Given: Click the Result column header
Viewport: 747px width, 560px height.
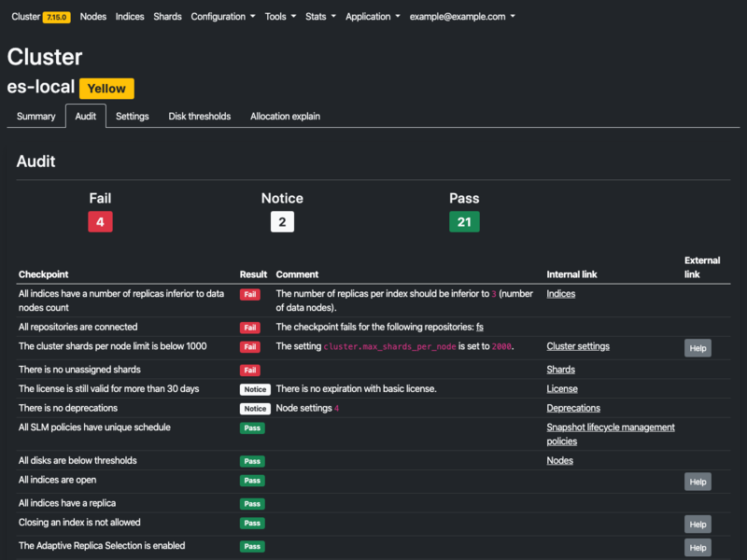Looking at the screenshot, I should click(x=253, y=274).
